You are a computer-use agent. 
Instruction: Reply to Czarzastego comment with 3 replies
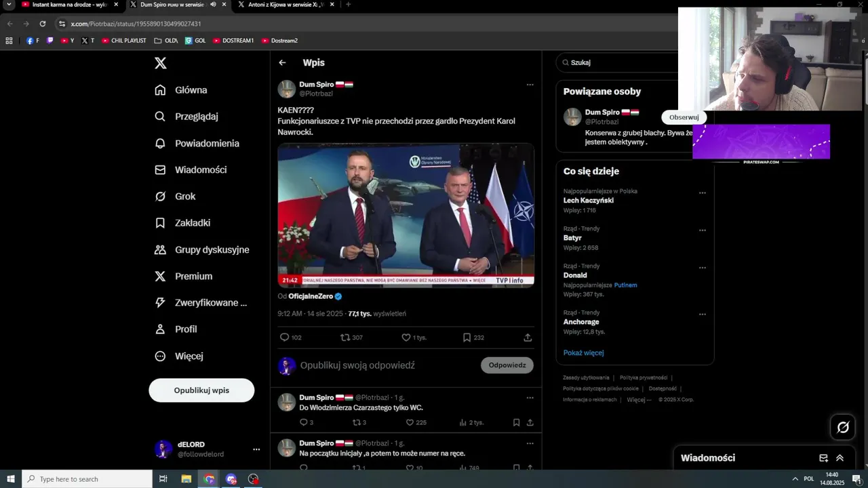pyautogui.click(x=306, y=422)
